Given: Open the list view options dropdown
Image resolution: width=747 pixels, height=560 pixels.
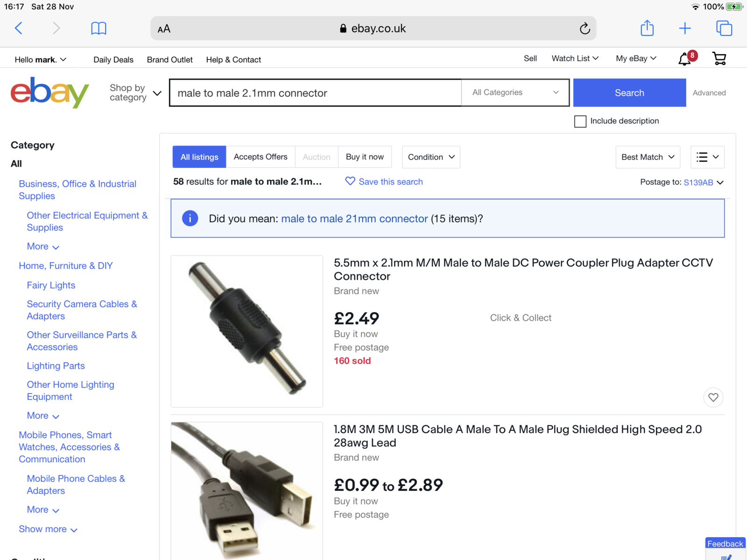Looking at the screenshot, I should 707,157.
